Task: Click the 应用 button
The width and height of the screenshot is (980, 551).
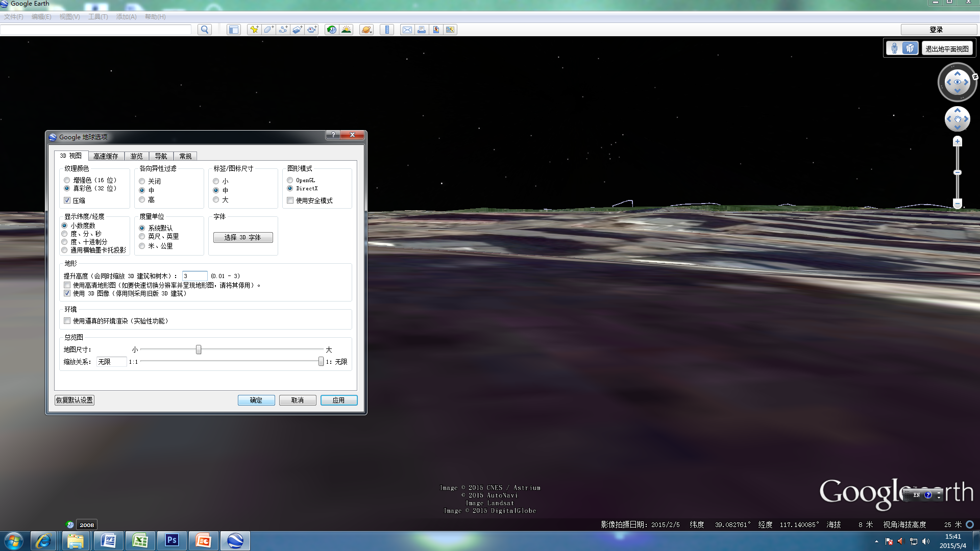Action: [x=339, y=400]
